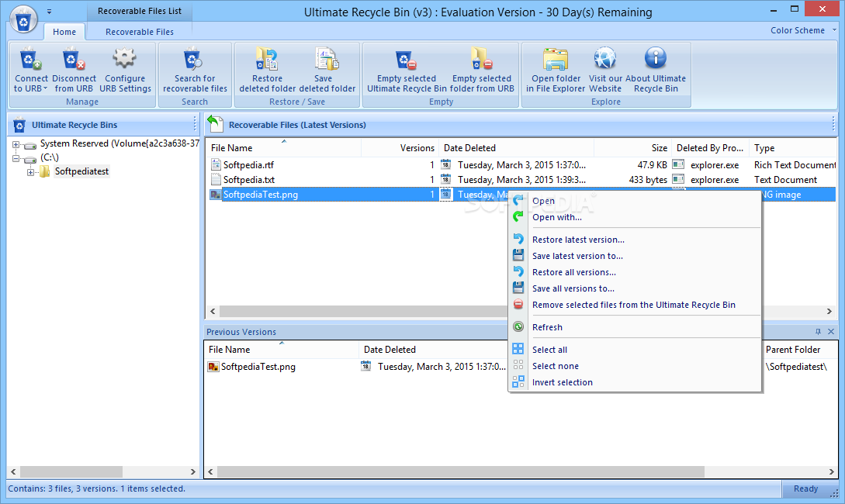
Task: Sort by Parent Folder column header
Action: [799, 350]
